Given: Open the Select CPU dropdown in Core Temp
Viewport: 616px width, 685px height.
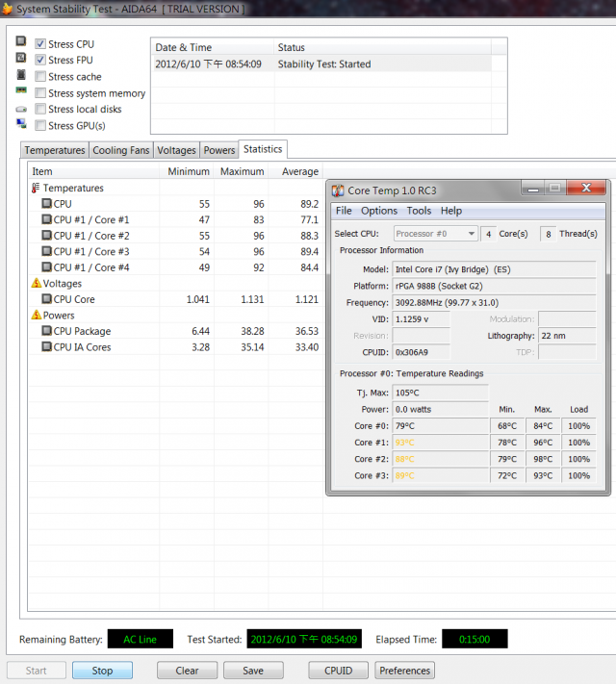Looking at the screenshot, I should 434,234.
